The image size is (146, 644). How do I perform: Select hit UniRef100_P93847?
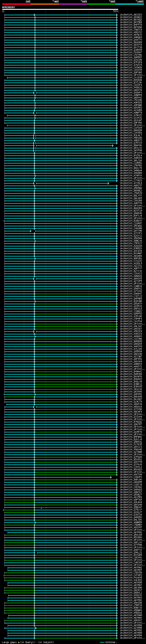coord(131,53)
